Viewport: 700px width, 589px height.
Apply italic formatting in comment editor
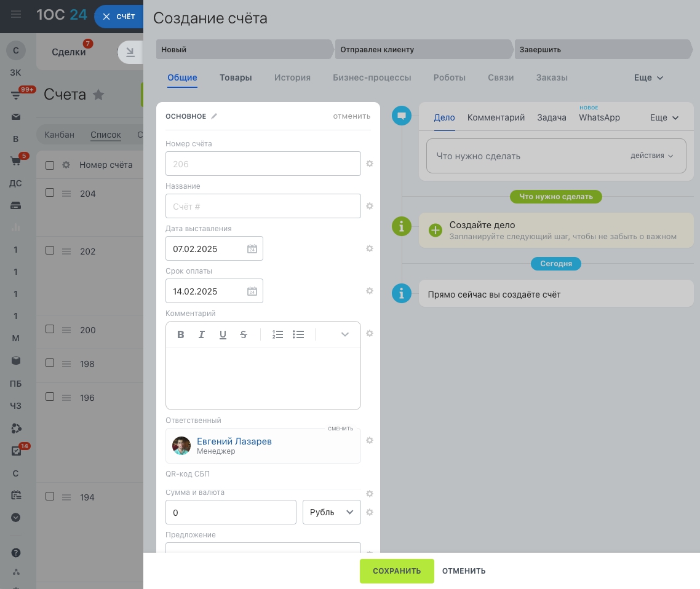pyautogui.click(x=201, y=334)
